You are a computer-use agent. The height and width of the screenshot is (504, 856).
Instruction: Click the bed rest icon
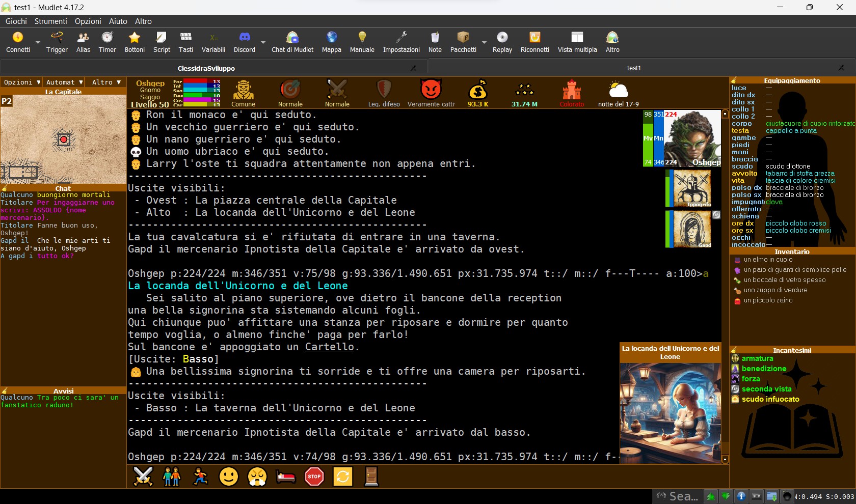[x=286, y=477]
